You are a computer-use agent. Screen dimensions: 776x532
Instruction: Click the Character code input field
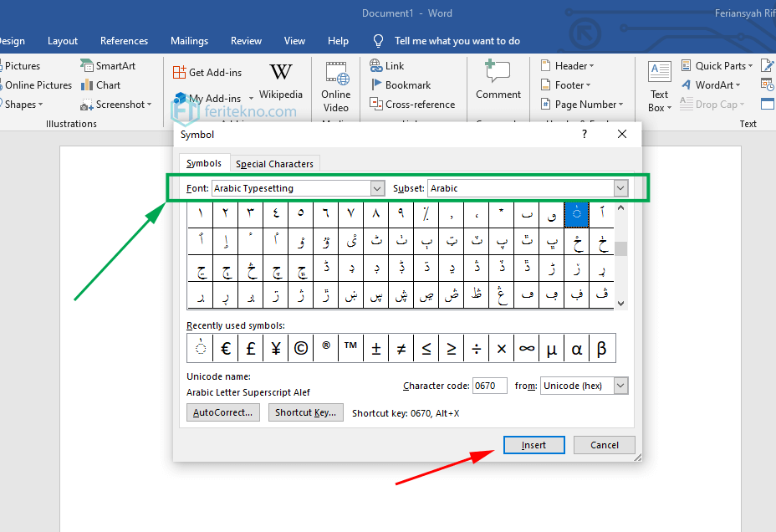[x=489, y=386]
